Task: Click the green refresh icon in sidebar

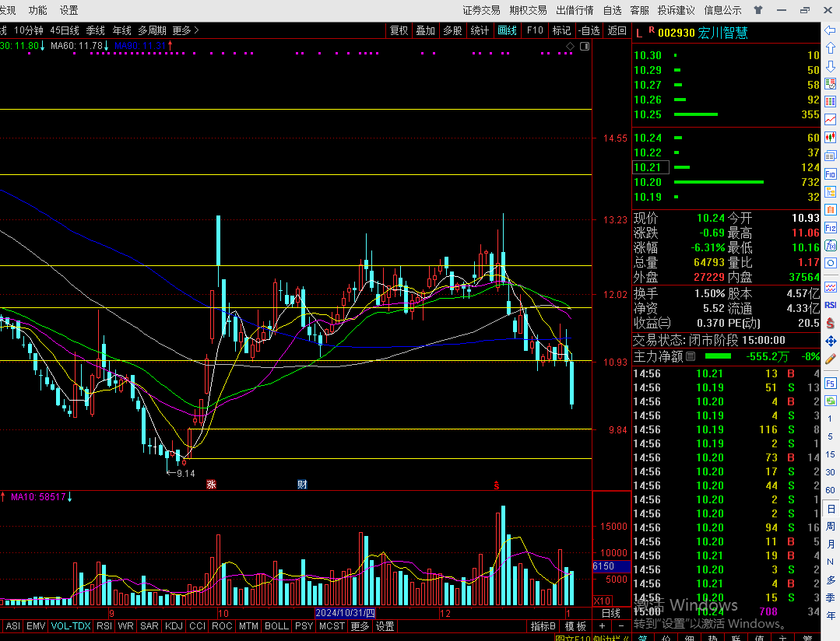Action: tap(831, 85)
